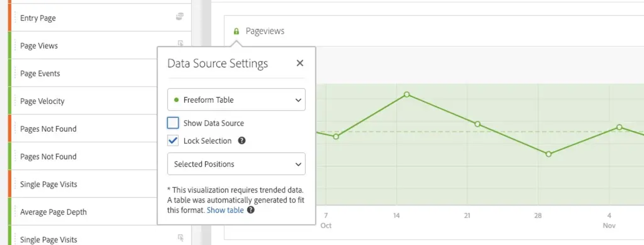The width and height of the screenshot is (644, 245).
Task: Click drag handle dots on Page Velocity row
Action: click(x=15, y=101)
